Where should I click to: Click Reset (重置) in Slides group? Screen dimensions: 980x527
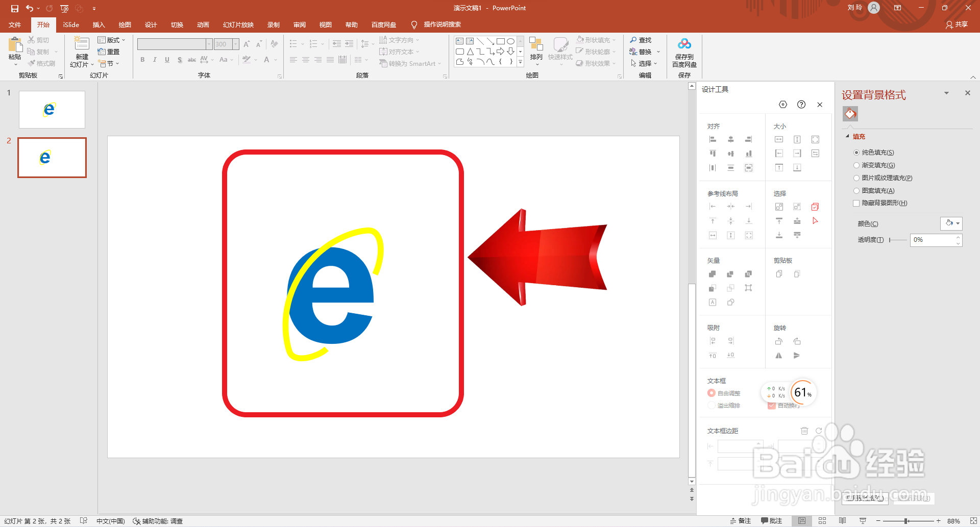(109, 52)
